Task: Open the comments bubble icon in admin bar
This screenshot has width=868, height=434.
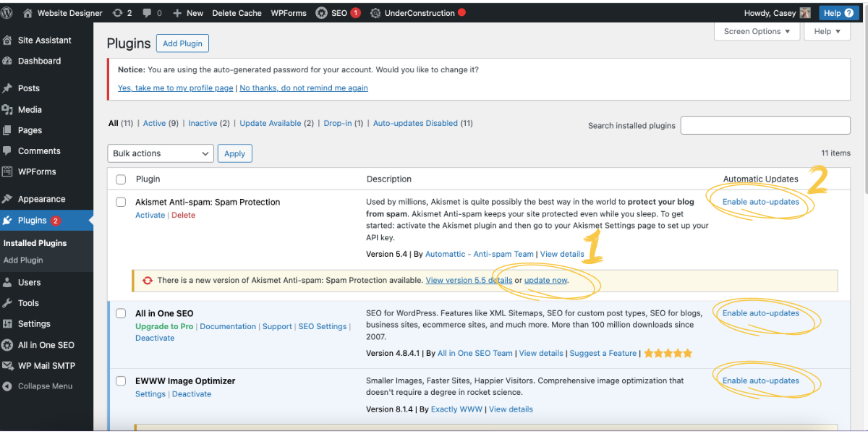Action: tap(148, 13)
